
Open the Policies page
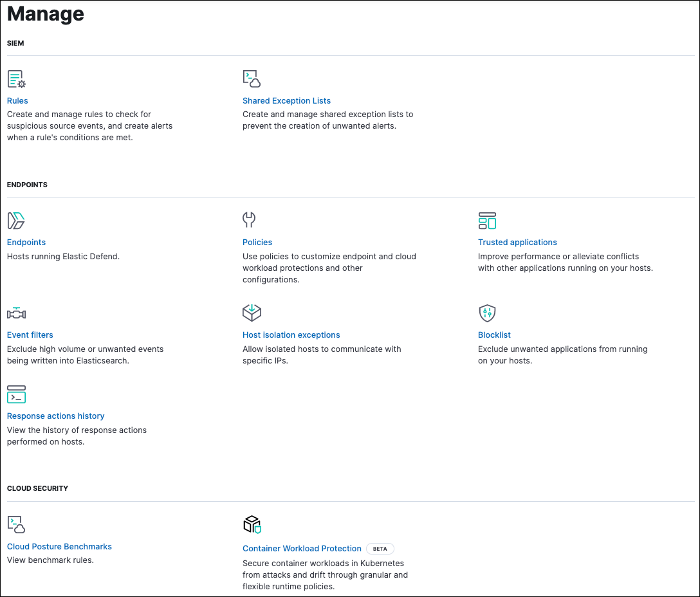[x=257, y=242]
